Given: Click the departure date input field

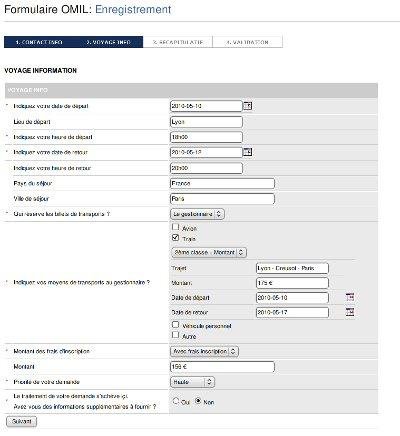Looking at the screenshot, I should point(206,106).
